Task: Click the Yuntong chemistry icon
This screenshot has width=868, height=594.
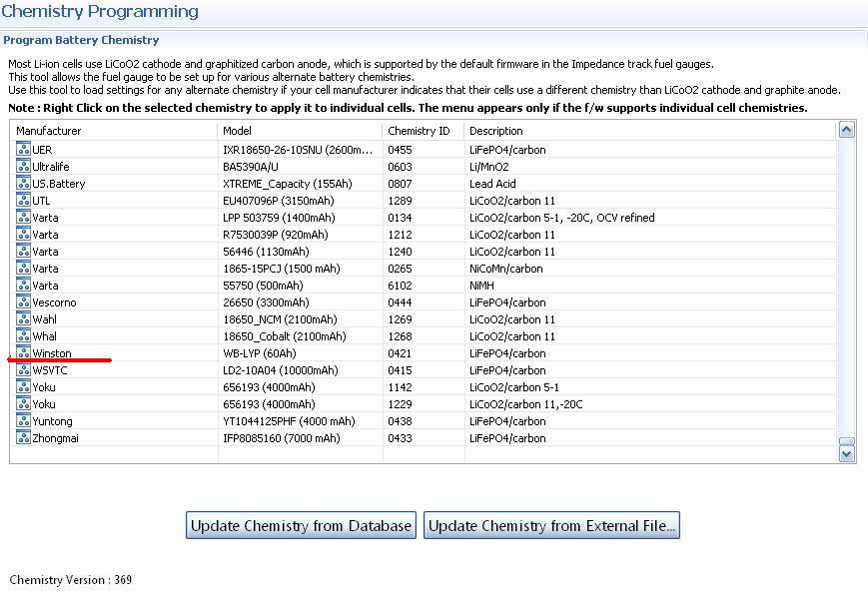Action: click(23, 421)
